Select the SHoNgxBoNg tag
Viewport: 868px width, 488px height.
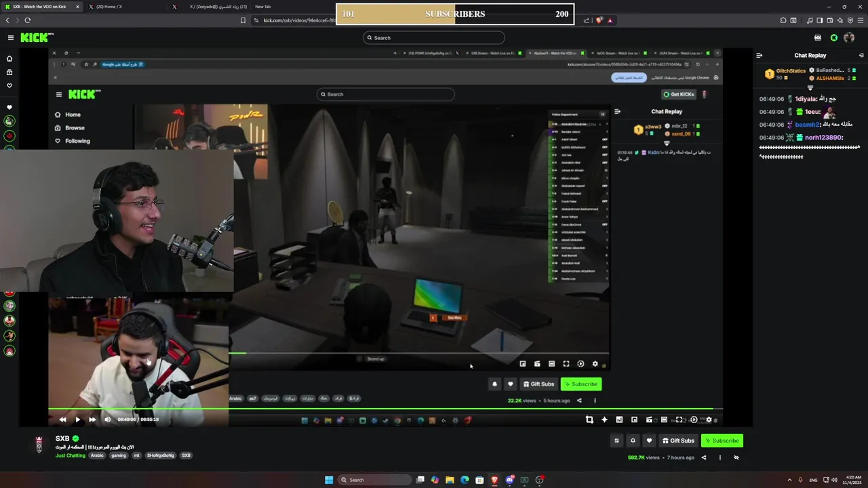[161, 455]
